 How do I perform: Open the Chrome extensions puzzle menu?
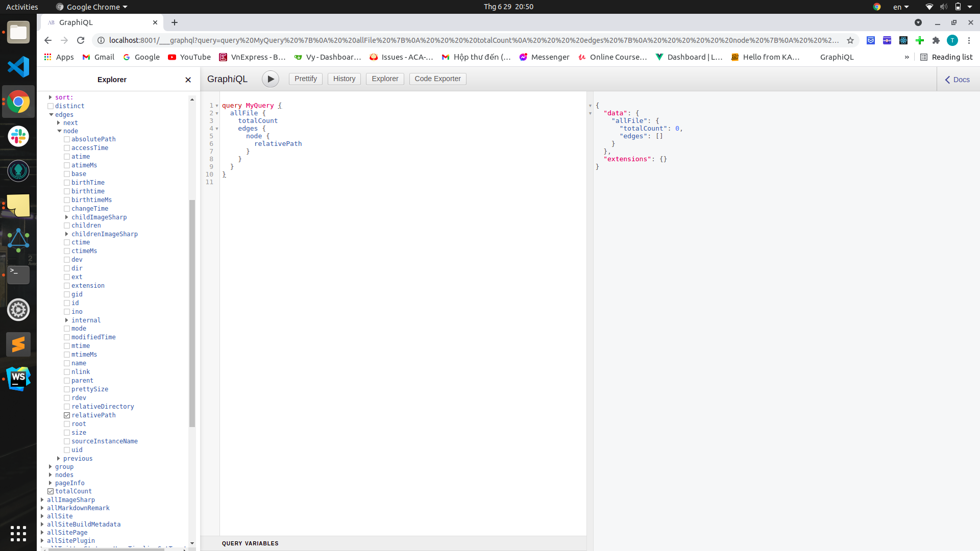pos(936,40)
